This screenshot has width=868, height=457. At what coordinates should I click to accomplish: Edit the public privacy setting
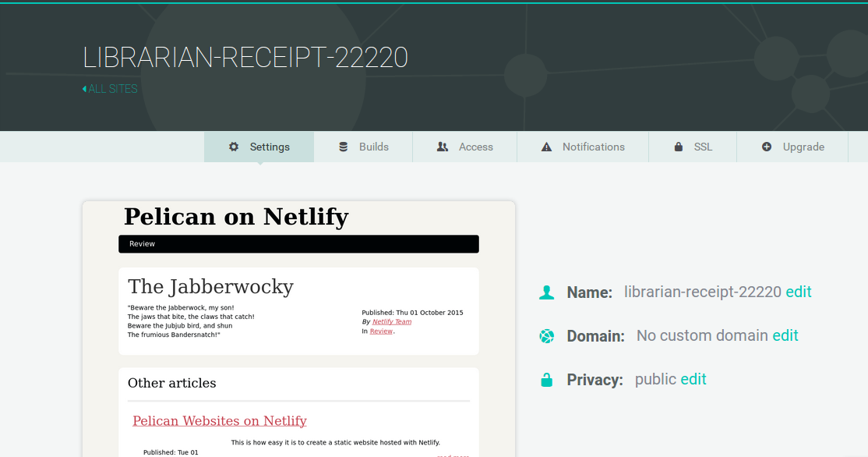point(693,380)
